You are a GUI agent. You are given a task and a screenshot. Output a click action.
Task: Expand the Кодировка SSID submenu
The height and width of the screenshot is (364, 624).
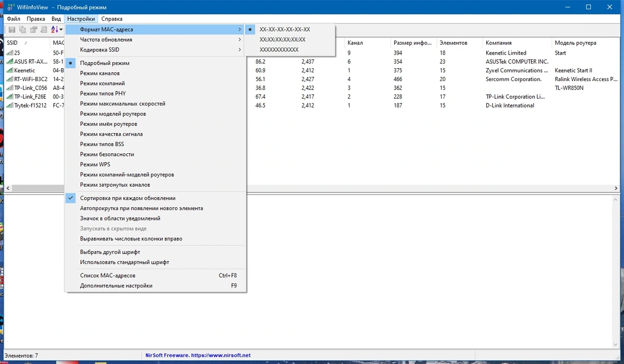(x=155, y=50)
